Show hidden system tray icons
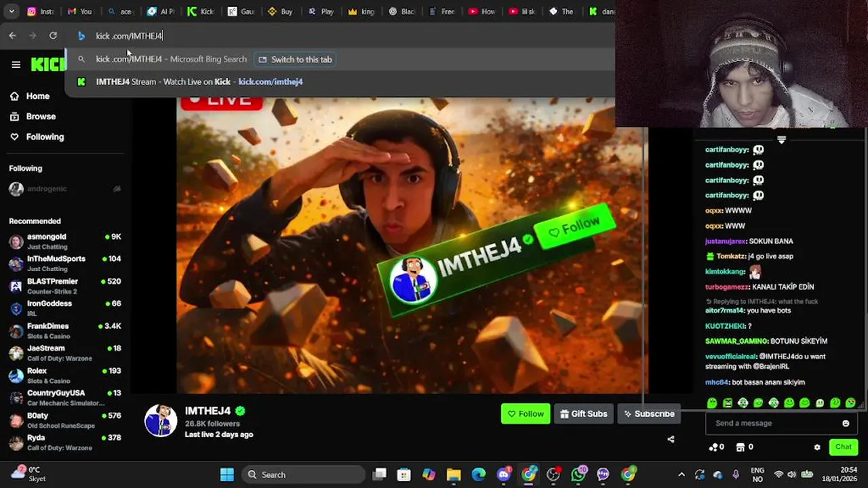868x488 pixels. 682,474
